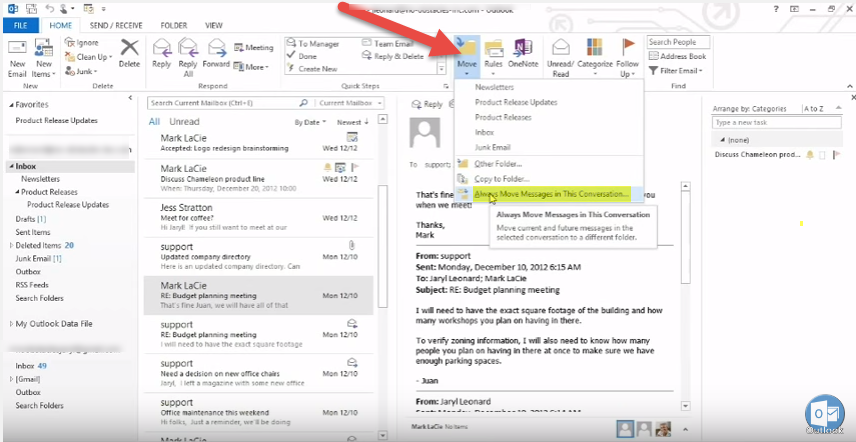Click the New Email button
Screen dimensions: 856x442
17,59
